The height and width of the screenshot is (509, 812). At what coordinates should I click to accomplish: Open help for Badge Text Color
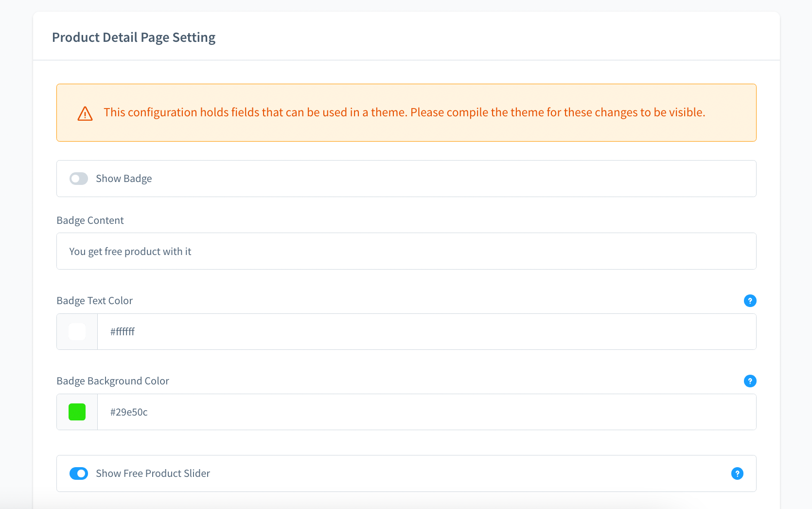pos(750,301)
